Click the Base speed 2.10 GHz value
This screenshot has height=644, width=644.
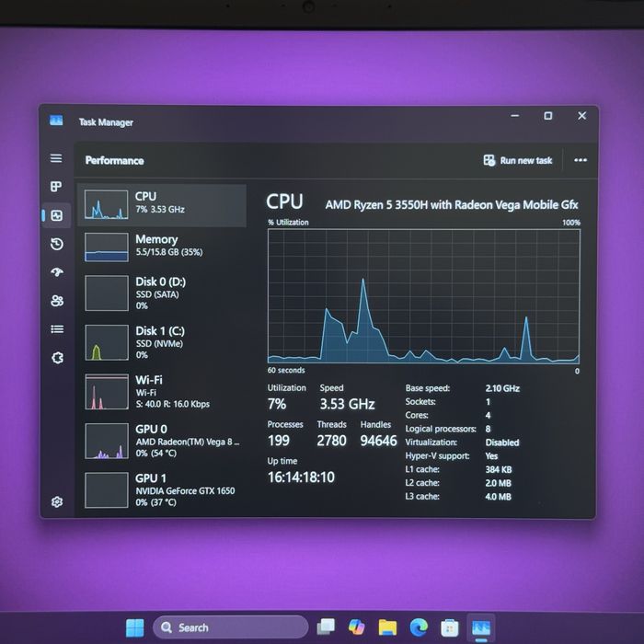[502, 388]
